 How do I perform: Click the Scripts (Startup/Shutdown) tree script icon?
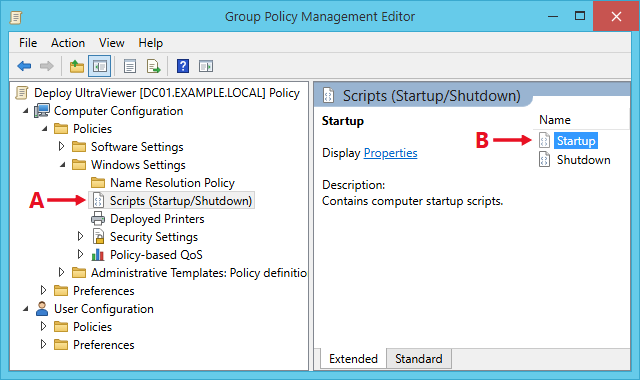click(x=98, y=200)
